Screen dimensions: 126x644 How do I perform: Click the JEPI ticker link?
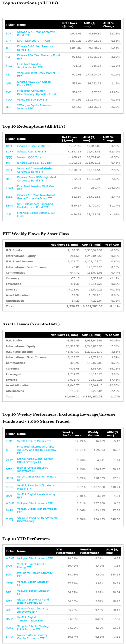point(8,107)
